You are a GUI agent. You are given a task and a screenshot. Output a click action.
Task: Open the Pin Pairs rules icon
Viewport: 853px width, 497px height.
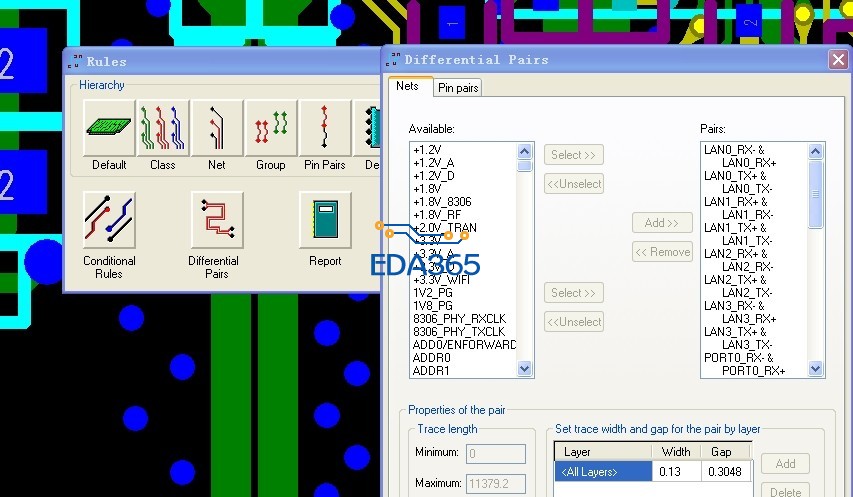click(324, 129)
